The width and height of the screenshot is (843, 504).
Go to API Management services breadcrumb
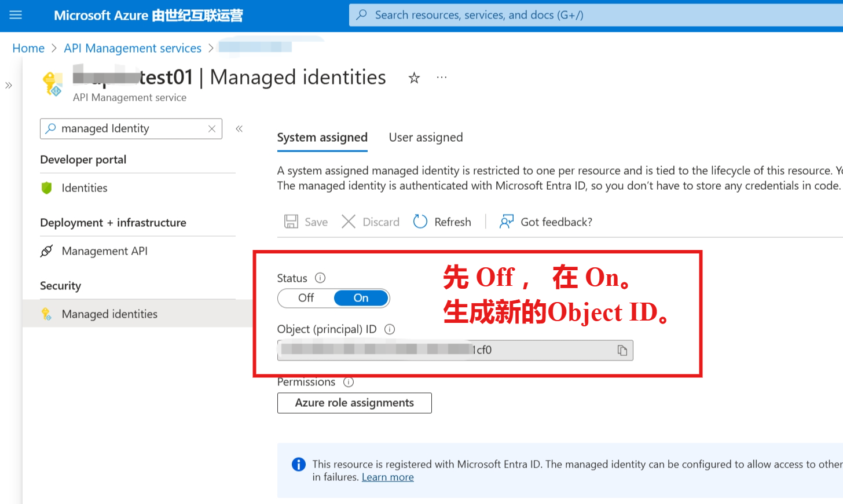133,48
